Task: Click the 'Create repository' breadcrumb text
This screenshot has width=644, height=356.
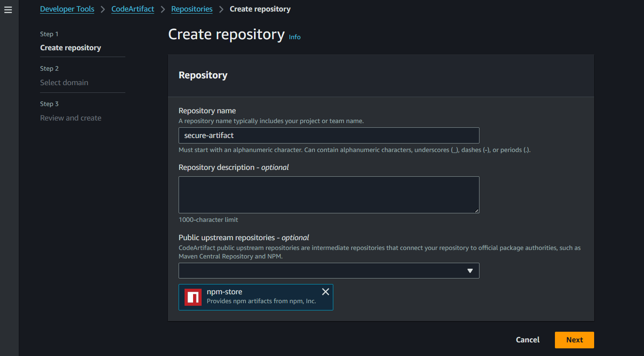Action: point(260,9)
